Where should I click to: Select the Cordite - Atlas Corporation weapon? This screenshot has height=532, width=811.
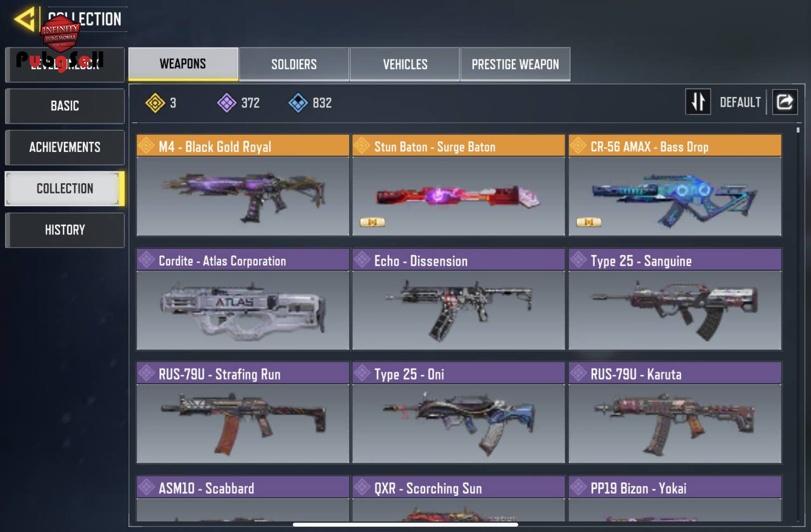[243, 299]
